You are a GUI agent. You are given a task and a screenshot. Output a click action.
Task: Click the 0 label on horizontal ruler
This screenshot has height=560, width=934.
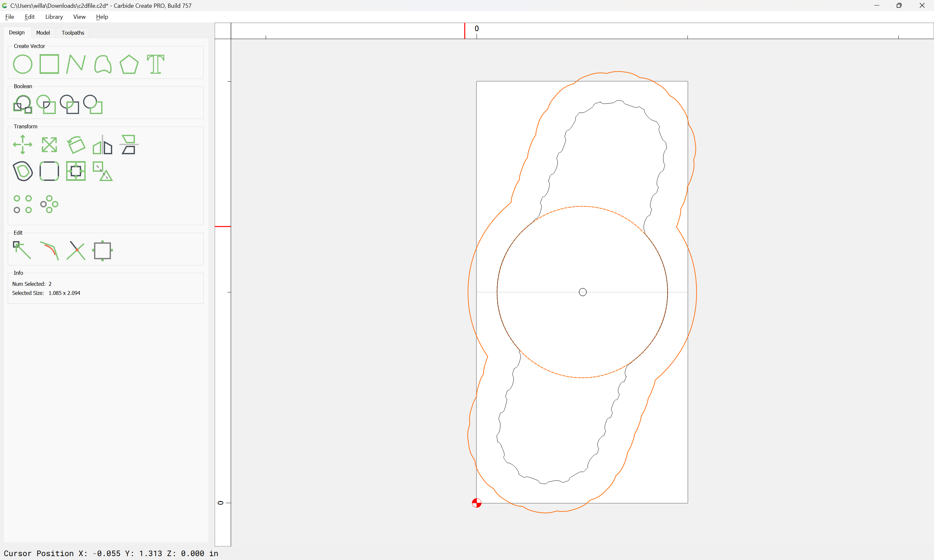476,29
